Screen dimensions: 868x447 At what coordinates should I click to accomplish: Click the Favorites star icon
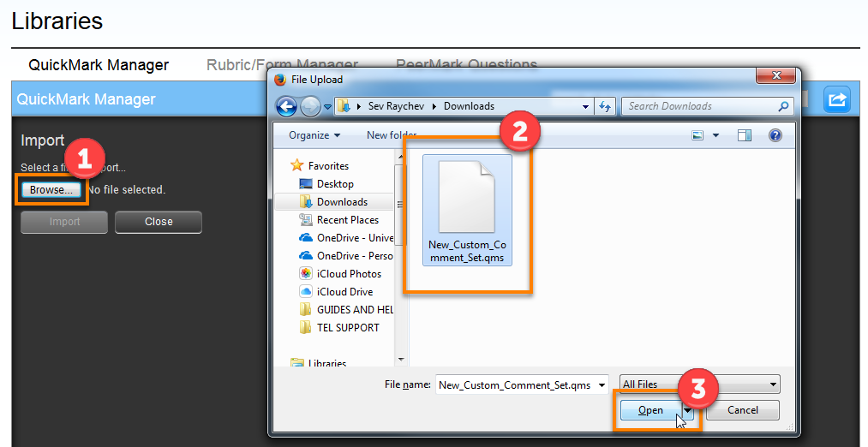297,165
